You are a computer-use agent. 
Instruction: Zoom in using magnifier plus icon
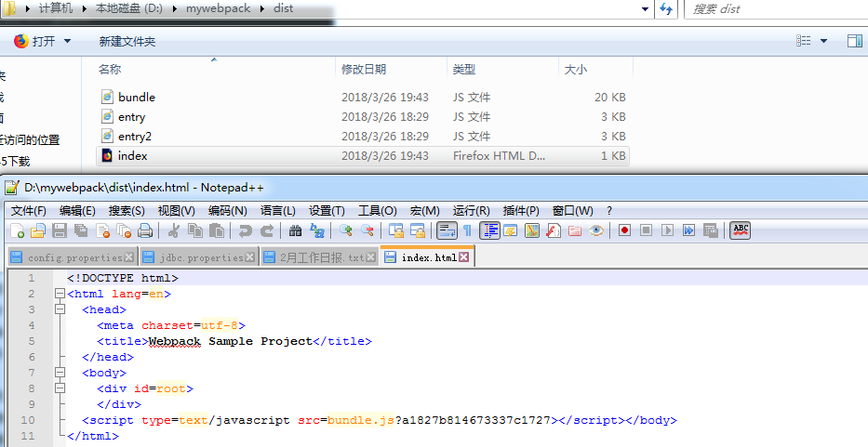[346, 230]
